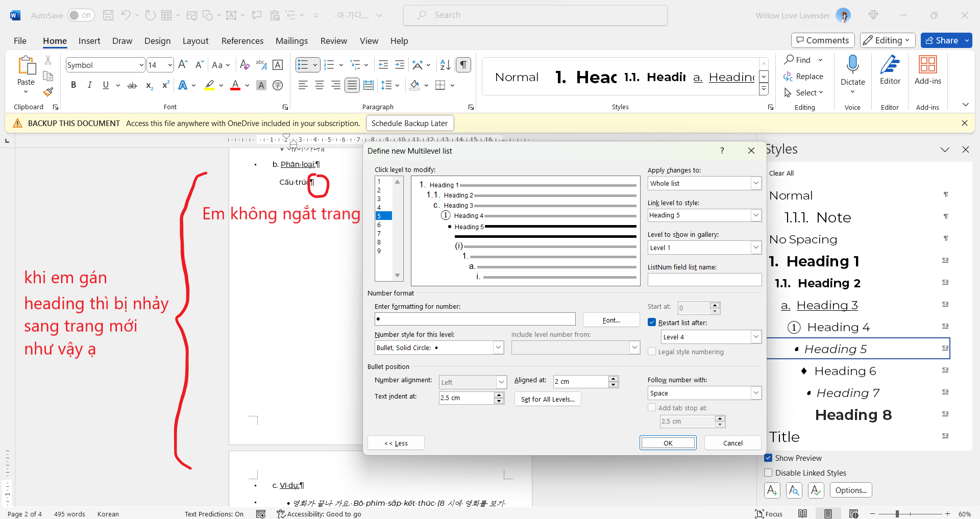Open the Apply changes to dropdown
Screen dimensions: 980x519
click(755, 183)
